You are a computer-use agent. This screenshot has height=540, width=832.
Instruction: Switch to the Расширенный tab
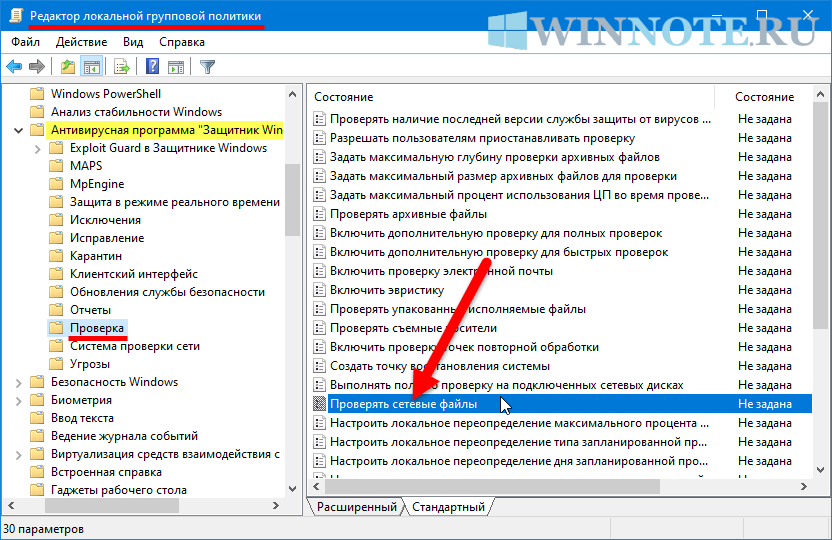357,507
